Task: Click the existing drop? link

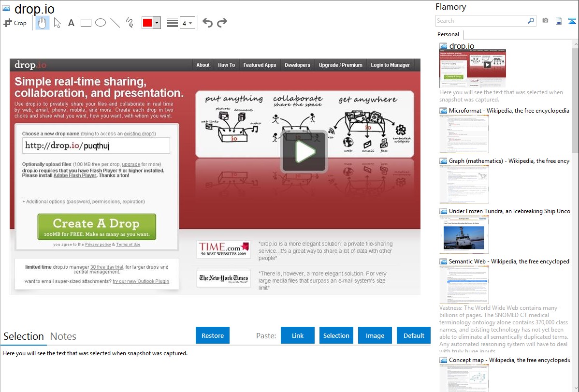Action: click(x=140, y=134)
